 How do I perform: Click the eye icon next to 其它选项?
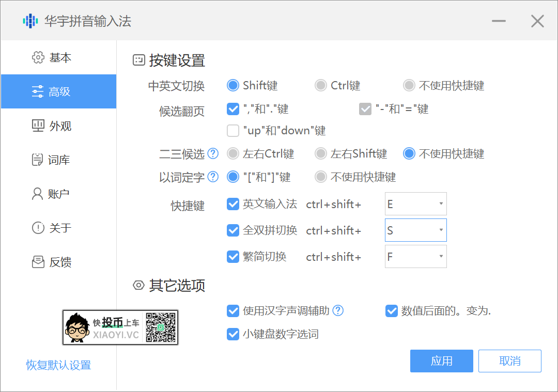coord(138,285)
